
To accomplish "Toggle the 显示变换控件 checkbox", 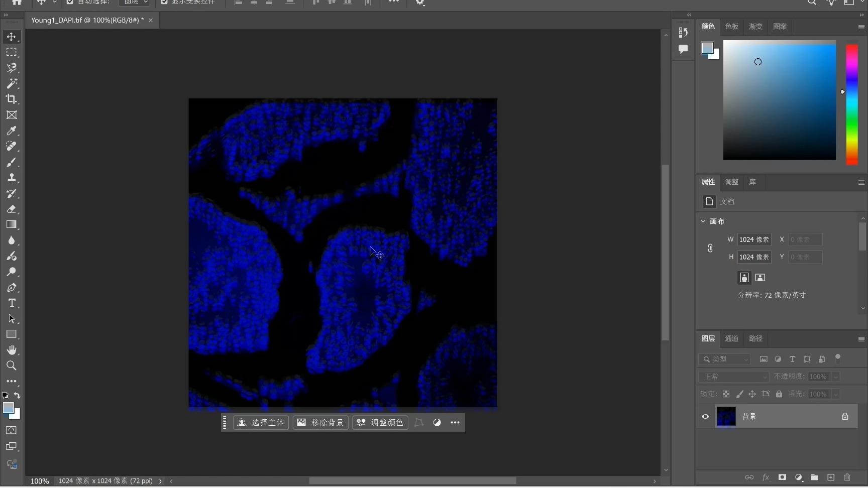I will [164, 2].
